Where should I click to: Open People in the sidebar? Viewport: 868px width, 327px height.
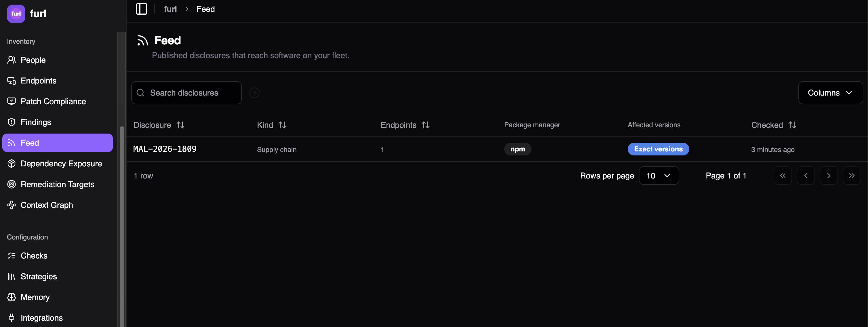57,60
